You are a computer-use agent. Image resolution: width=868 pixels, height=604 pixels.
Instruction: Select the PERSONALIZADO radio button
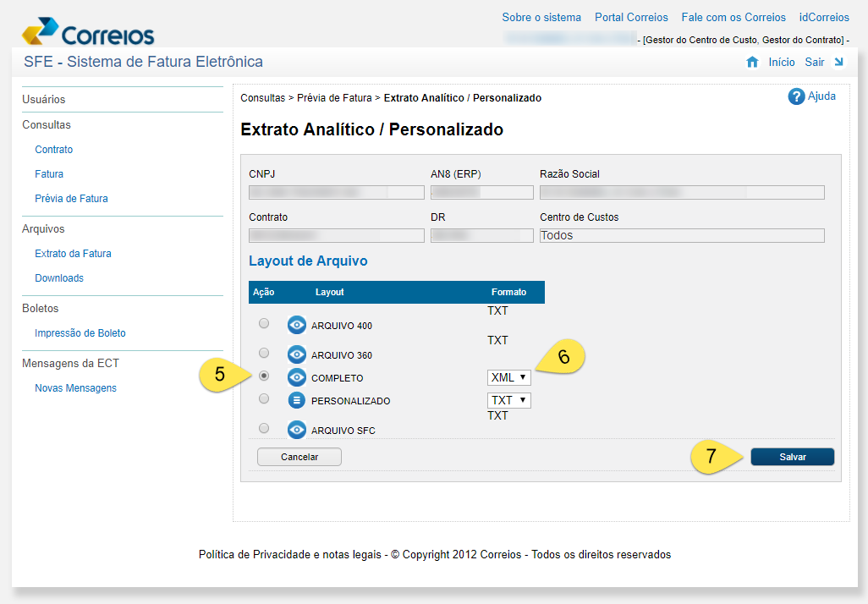264,398
